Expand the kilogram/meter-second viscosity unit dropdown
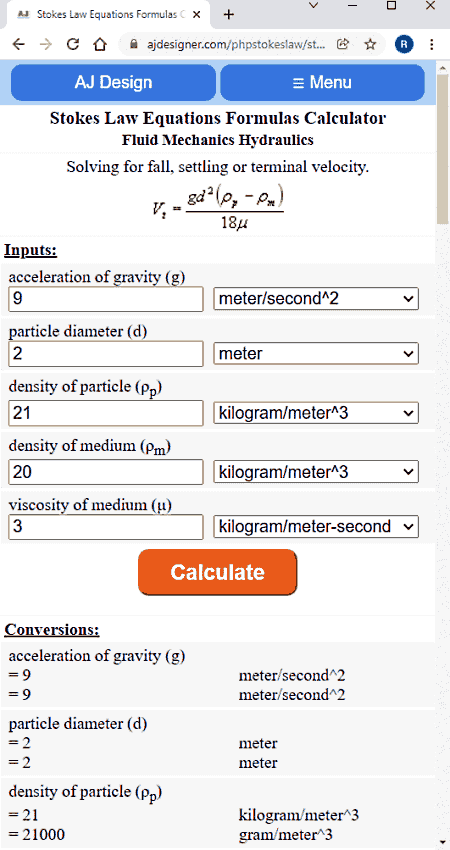This screenshot has height=850, width=450. coord(316,526)
